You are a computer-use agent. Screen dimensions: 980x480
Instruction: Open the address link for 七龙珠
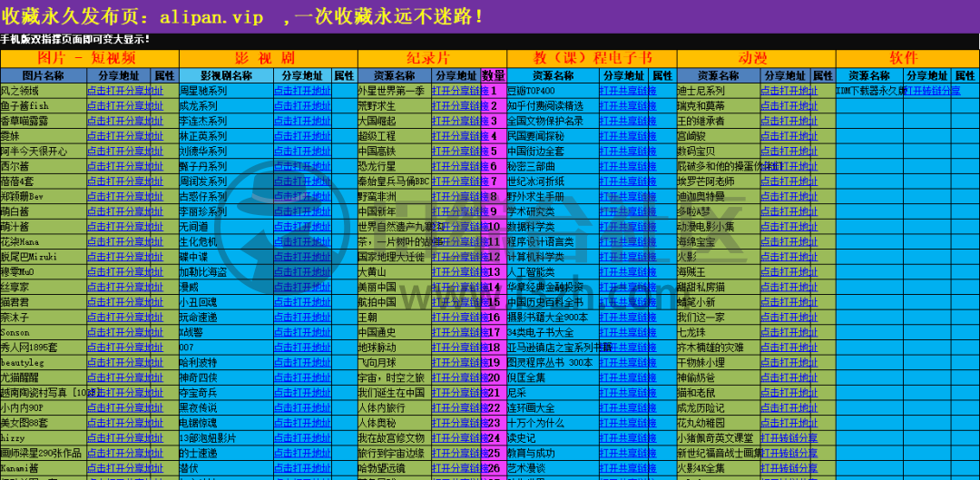pyautogui.click(x=789, y=332)
